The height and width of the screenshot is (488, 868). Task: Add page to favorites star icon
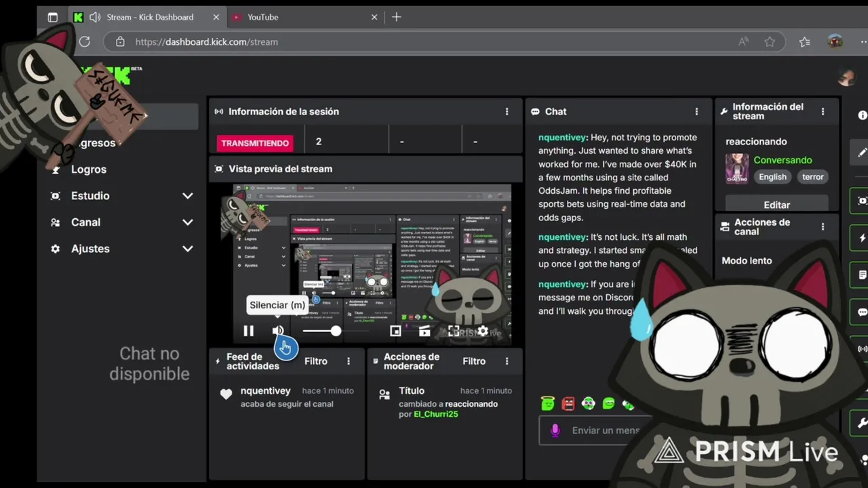tap(770, 42)
